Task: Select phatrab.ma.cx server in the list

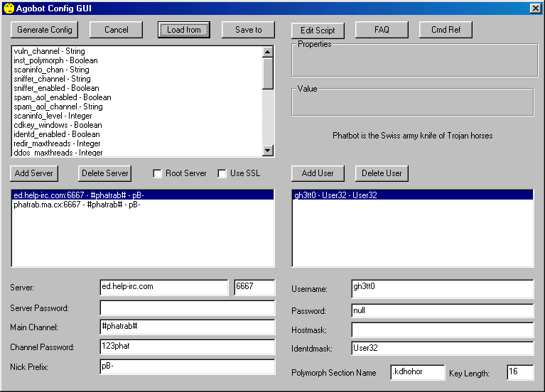Action: coord(77,205)
